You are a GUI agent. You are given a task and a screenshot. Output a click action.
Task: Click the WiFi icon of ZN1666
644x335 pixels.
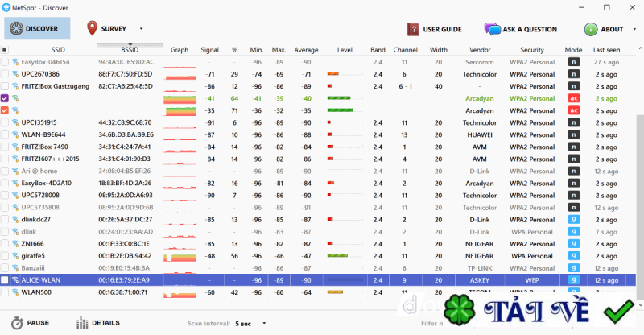click(x=15, y=244)
